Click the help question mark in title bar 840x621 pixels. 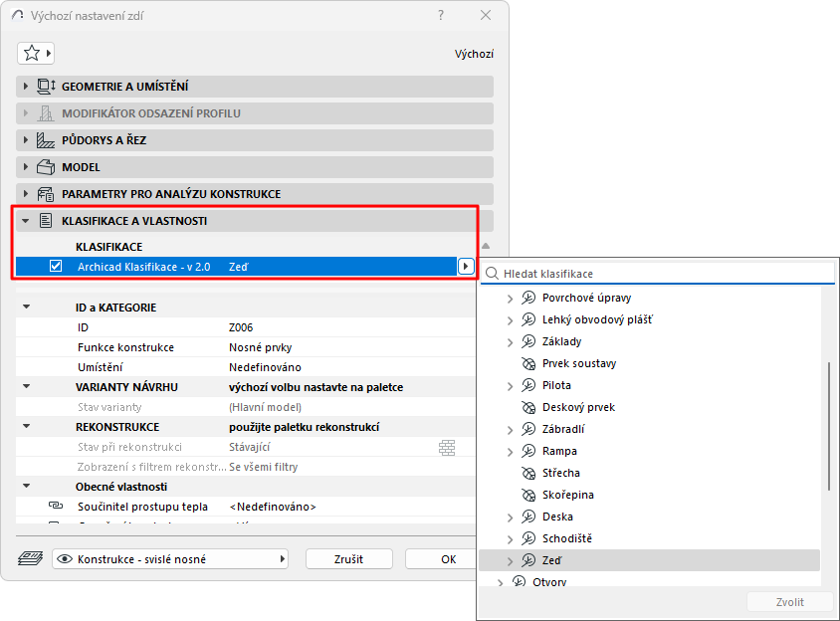tap(441, 15)
